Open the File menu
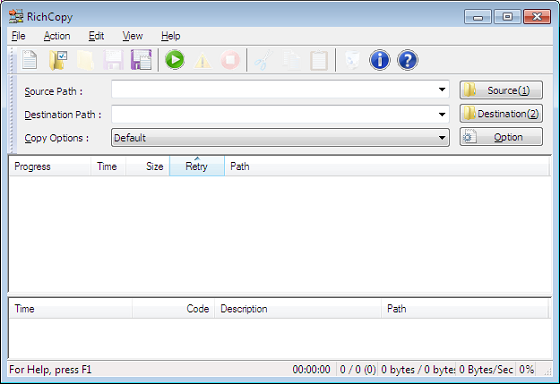Screen dimensions: 560x384 tap(19, 36)
